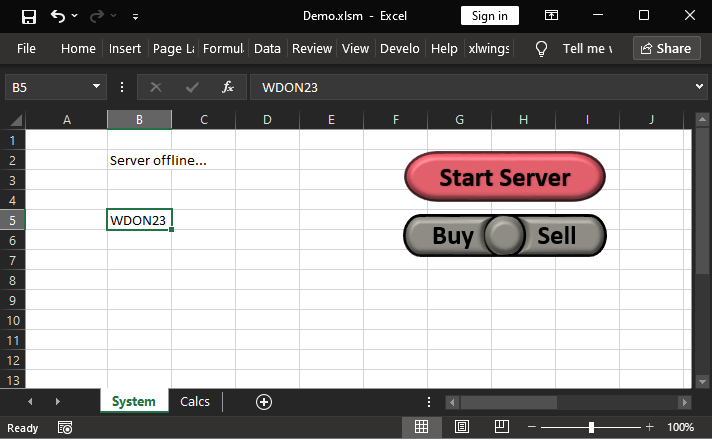Image resolution: width=712 pixels, height=439 pixels.
Task: Select column B header
Action: (139, 120)
